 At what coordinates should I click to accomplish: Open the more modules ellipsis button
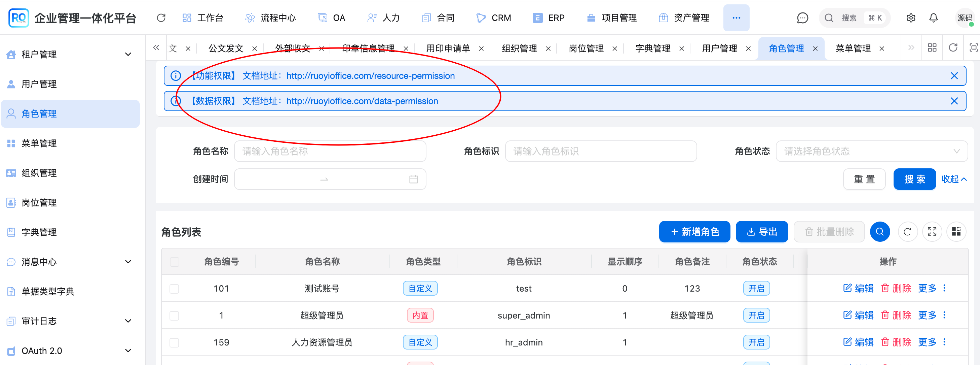736,18
